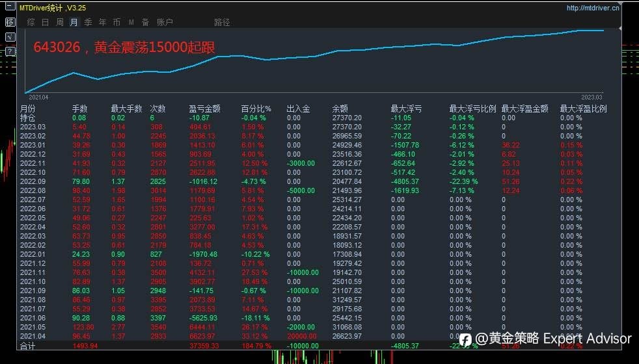This screenshot has width=639, height=364.
Task: Switch to the 日 daily tab
Action: coord(46,22)
